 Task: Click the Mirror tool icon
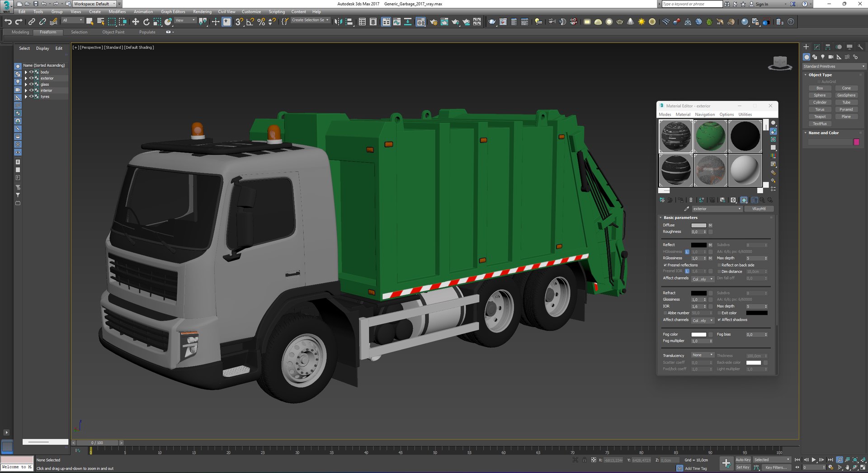coord(338,22)
